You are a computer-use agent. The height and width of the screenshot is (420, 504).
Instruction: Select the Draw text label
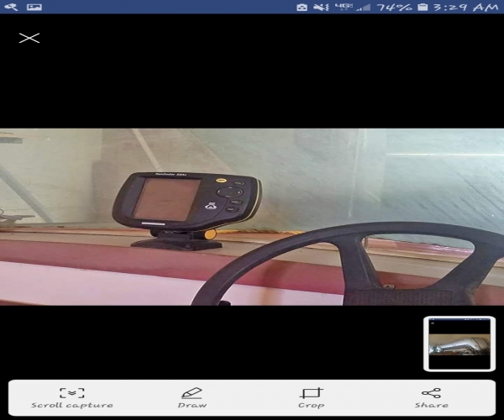click(x=192, y=406)
